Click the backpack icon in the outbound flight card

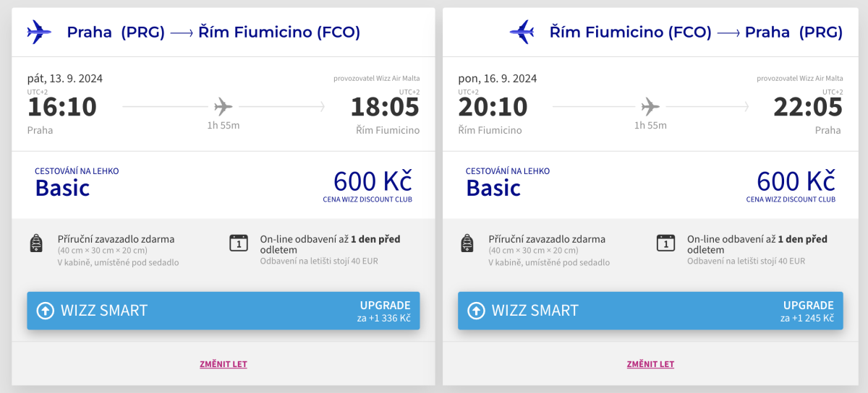point(36,243)
